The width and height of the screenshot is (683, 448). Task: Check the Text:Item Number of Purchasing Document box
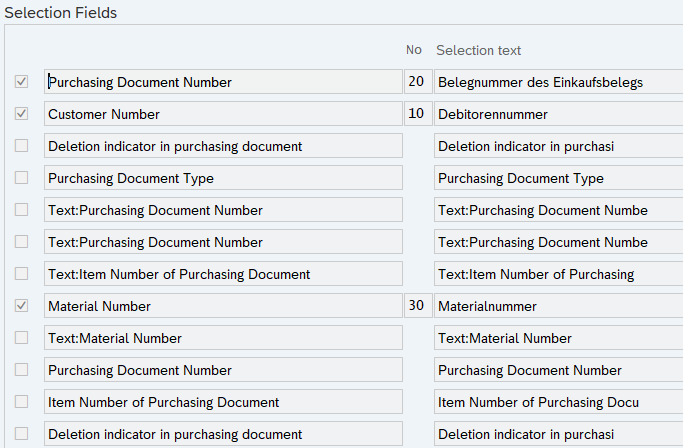[21, 274]
